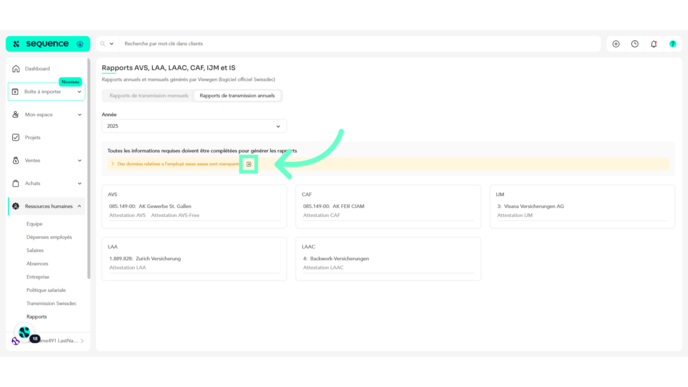Click the history clock icon
Screen dimensions: 688x387
(x=634, y=44)
